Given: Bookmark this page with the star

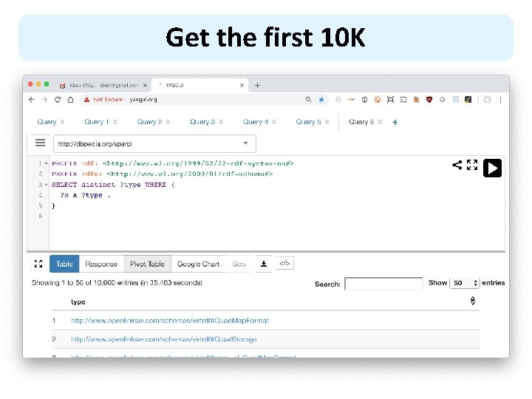Looking at the screenshot, I should tap(321, 100).
